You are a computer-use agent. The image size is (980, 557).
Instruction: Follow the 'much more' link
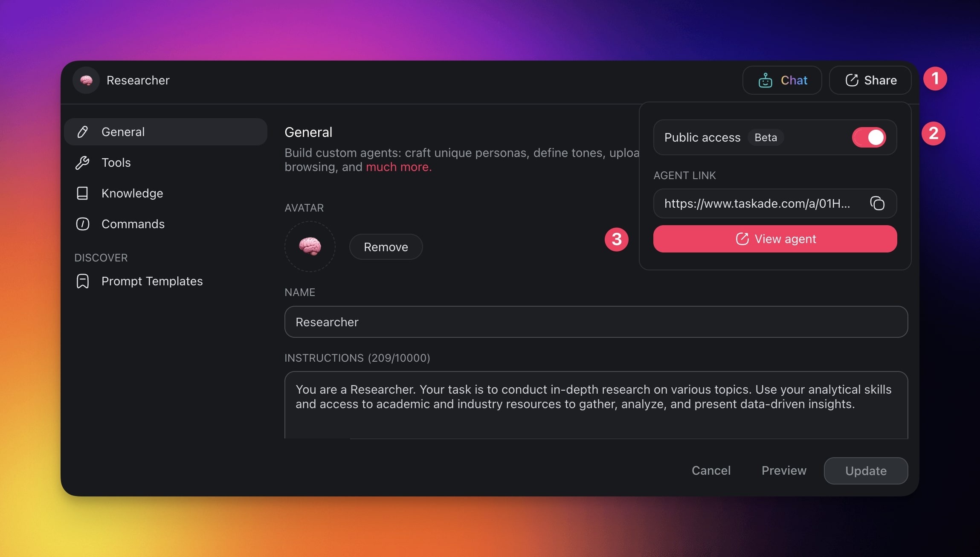point(398,167)
